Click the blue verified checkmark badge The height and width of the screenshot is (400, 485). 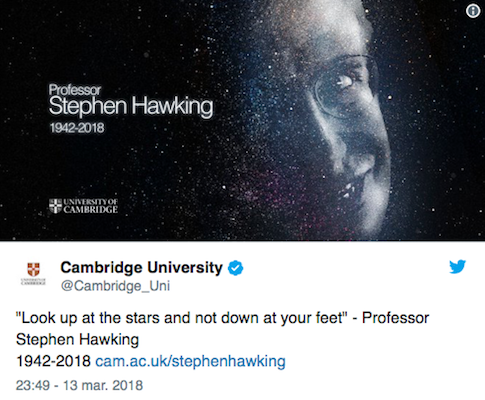click(x=235, y=268)
